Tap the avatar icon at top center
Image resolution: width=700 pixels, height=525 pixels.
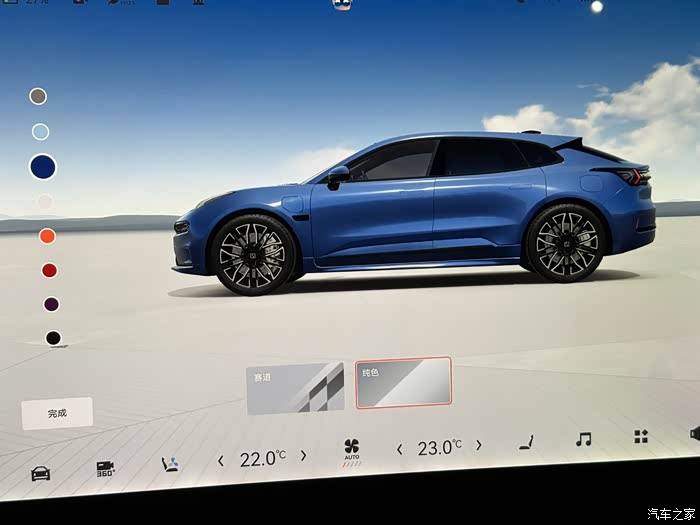[x=342, y=5]
